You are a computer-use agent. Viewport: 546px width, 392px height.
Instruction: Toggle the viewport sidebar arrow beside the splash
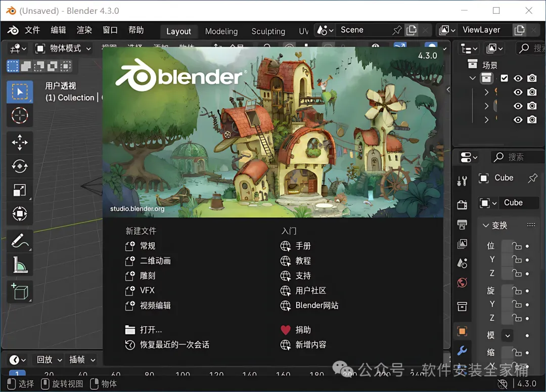coord(448,90)
